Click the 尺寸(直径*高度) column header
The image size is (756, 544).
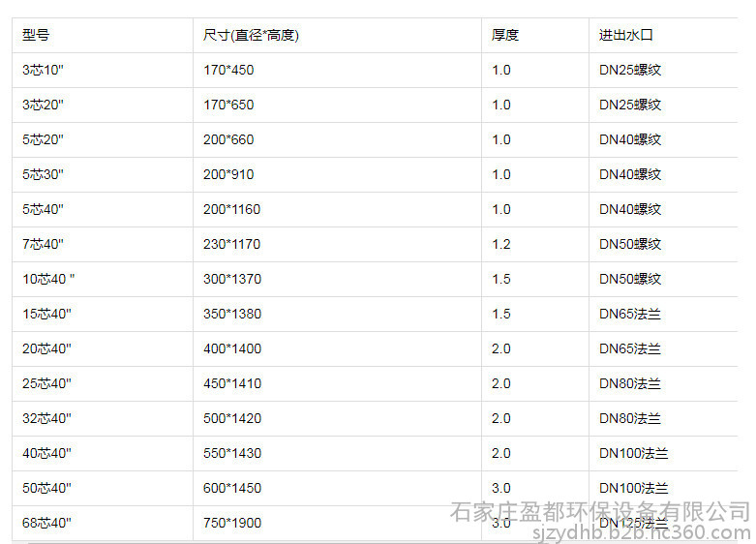(251, 35)
